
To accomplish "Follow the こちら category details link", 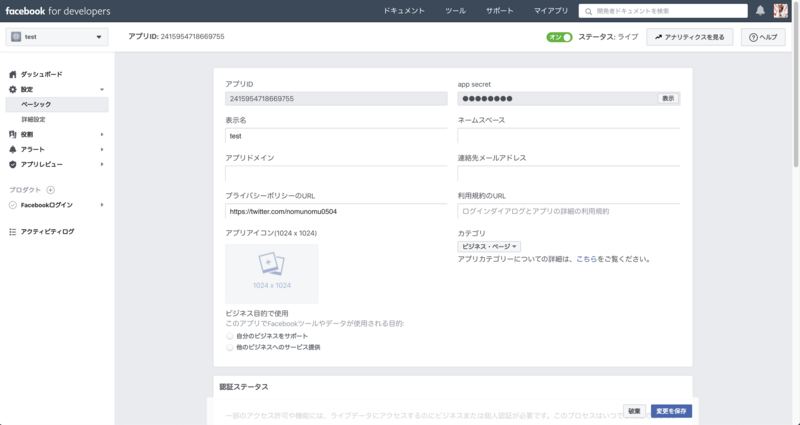I will coord(586,259).
